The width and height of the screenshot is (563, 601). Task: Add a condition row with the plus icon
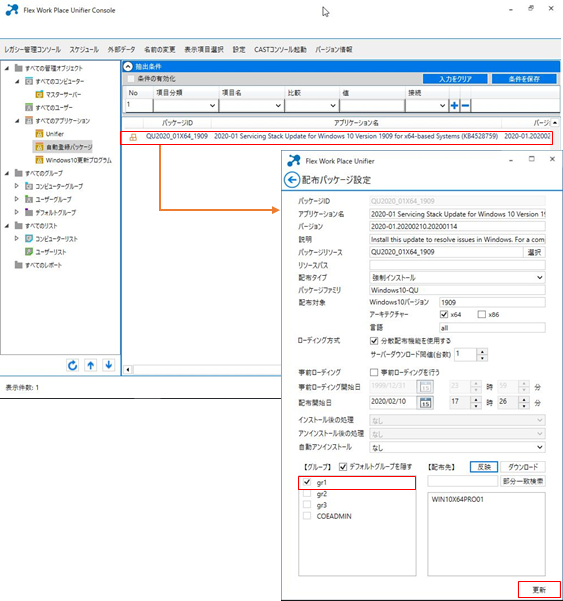454,105
